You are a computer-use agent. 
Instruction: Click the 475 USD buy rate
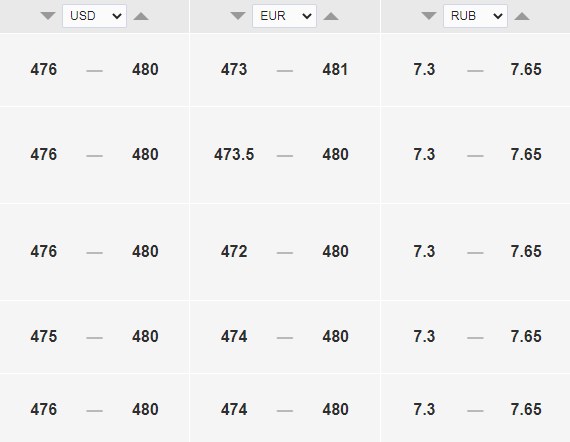(x=44, y=336)
